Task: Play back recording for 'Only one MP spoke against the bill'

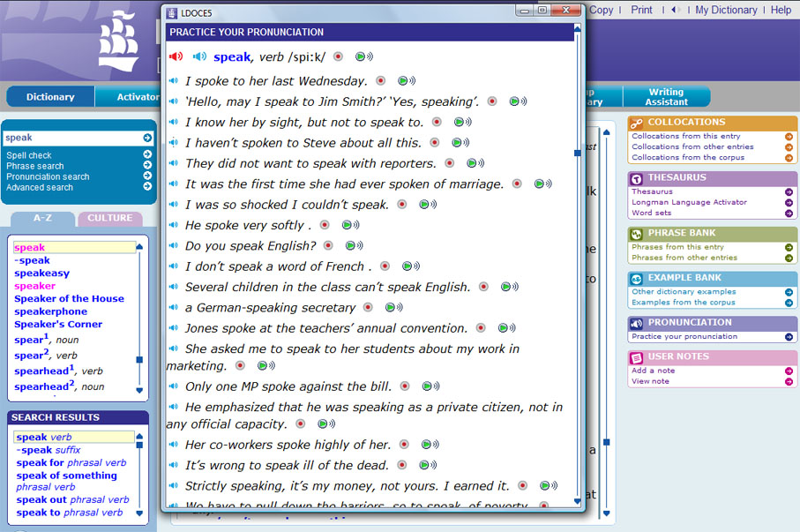Action: 428,386
